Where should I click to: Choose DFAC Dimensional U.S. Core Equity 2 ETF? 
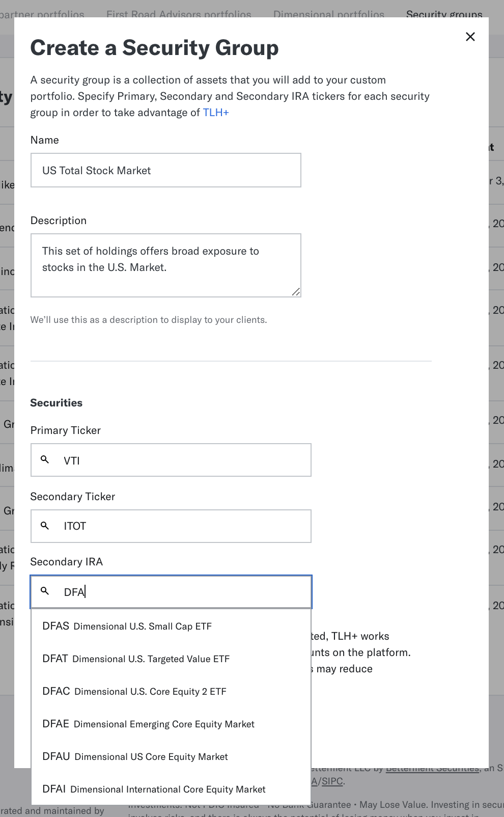point(134,691)
